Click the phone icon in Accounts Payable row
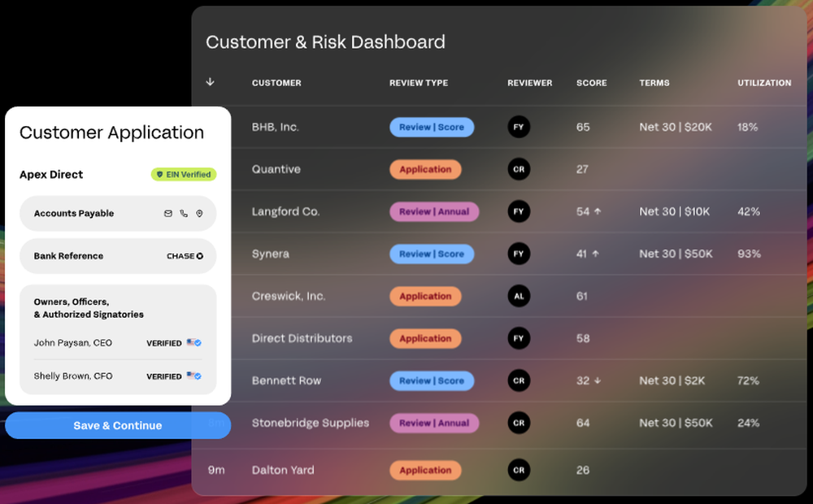Image resolution: width=813 pixels, height=504 pixels. click(184, 214)
